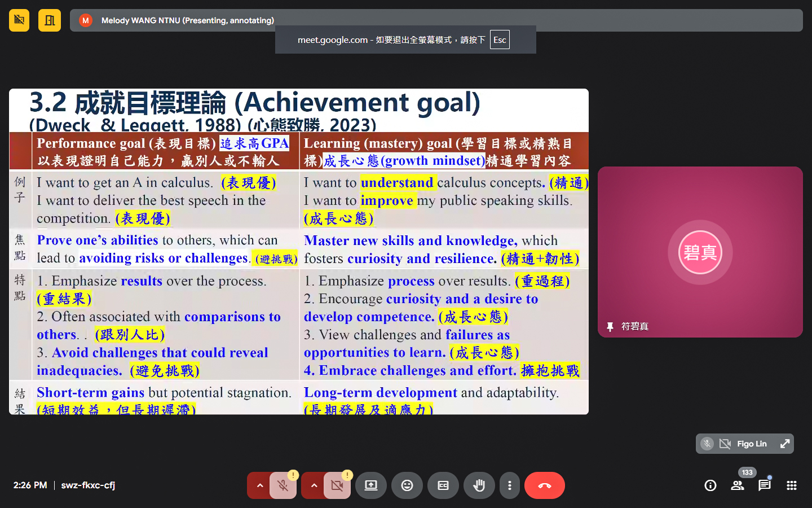Open the three-dot more options menu

click(510, 485)
